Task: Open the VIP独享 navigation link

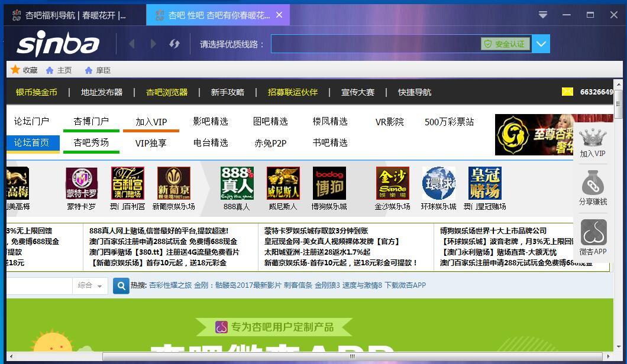Action: coord(151,143)
